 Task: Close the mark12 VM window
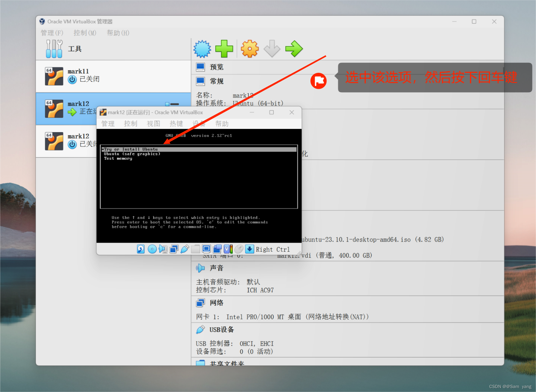[x=292, y=112]
